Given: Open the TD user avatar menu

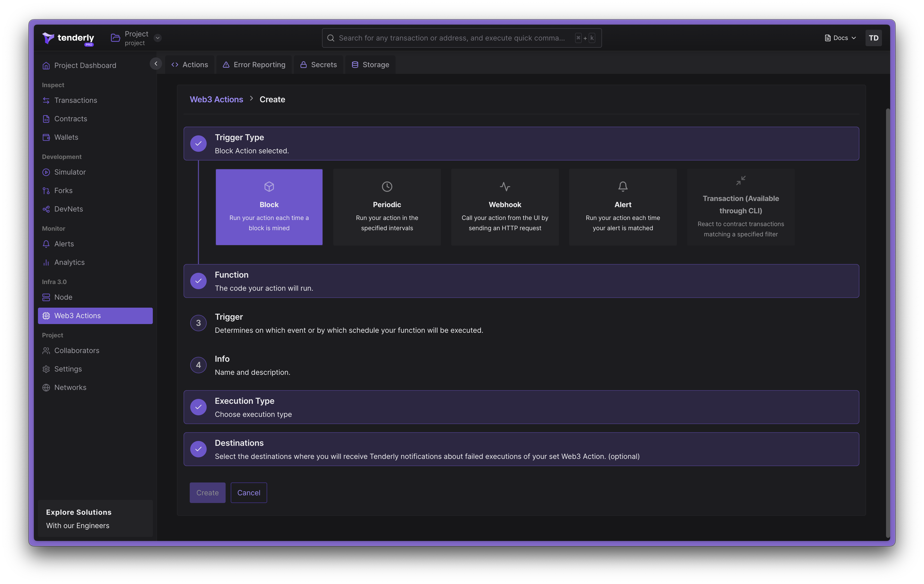Looking at the screenshot, I should coord(873,38).
